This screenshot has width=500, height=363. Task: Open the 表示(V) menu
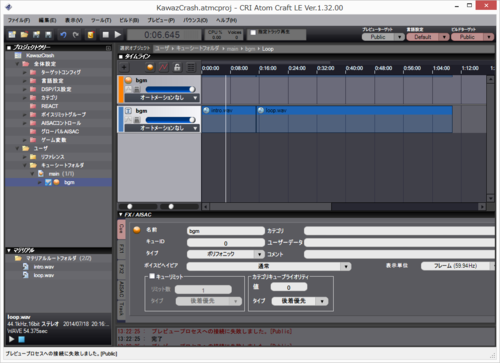pos(74,20)
